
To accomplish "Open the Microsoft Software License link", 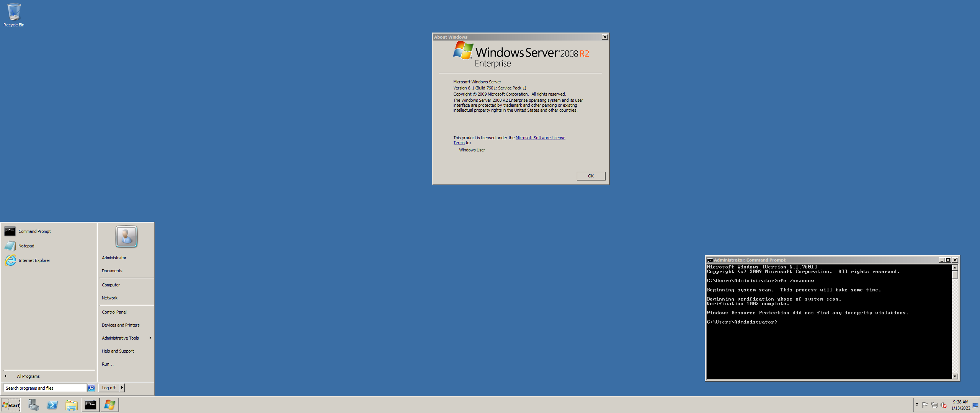I will point(540,138).
